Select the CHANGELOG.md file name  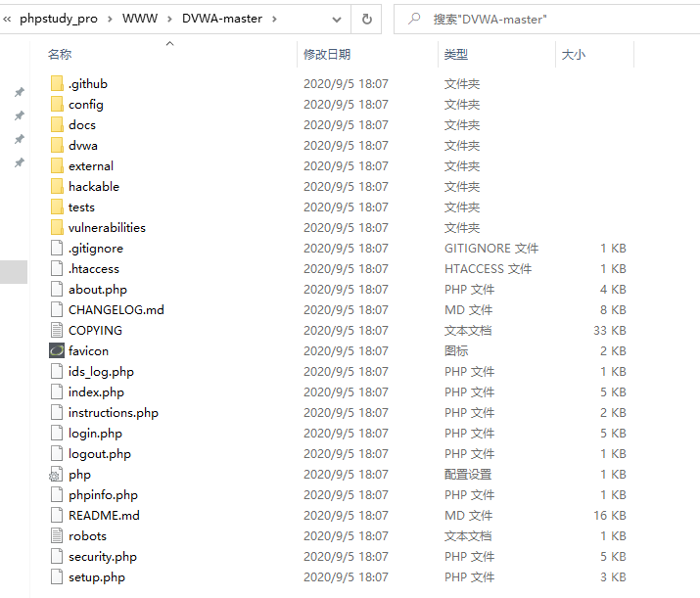tap(117, 309)
